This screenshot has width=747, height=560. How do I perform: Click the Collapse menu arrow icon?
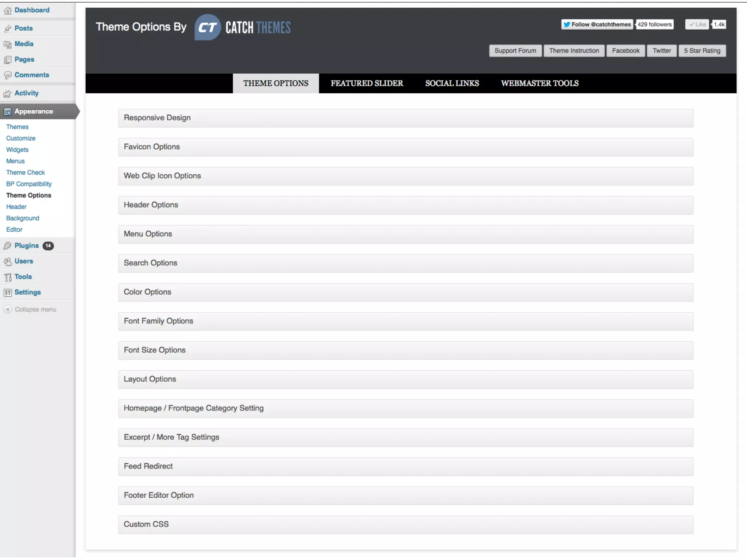pos(7,310)
